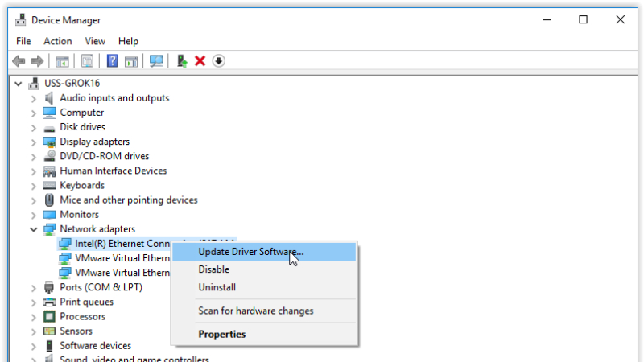Screen dimensions: 644x362
Task: Click the Update driver green arrow icon
Action: point(182,61)
